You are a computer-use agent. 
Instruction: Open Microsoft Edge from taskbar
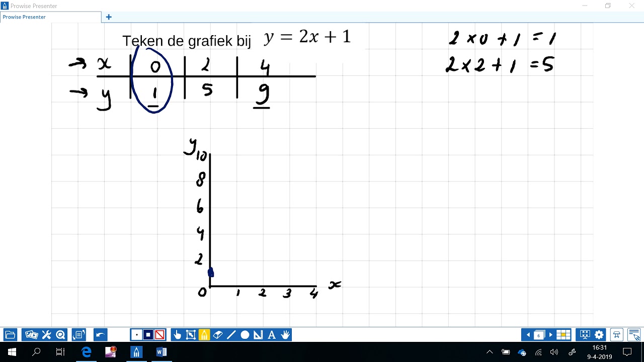[87, 352]
